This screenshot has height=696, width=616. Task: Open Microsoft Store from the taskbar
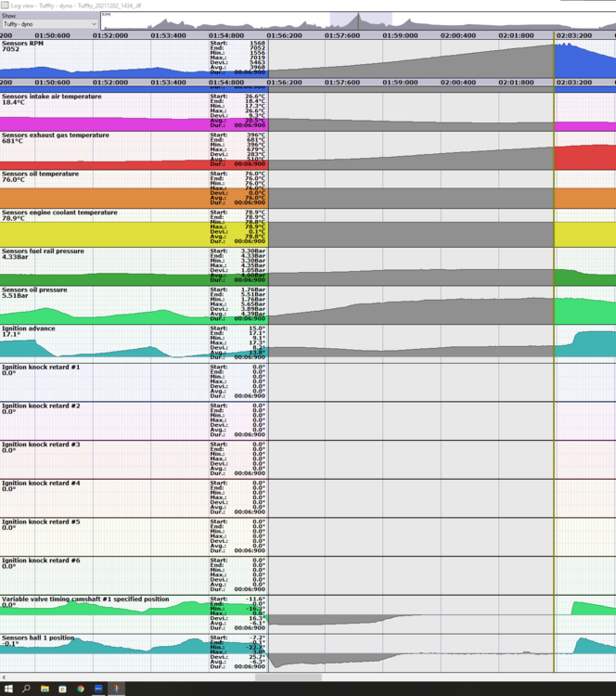[x=62, y=689]
